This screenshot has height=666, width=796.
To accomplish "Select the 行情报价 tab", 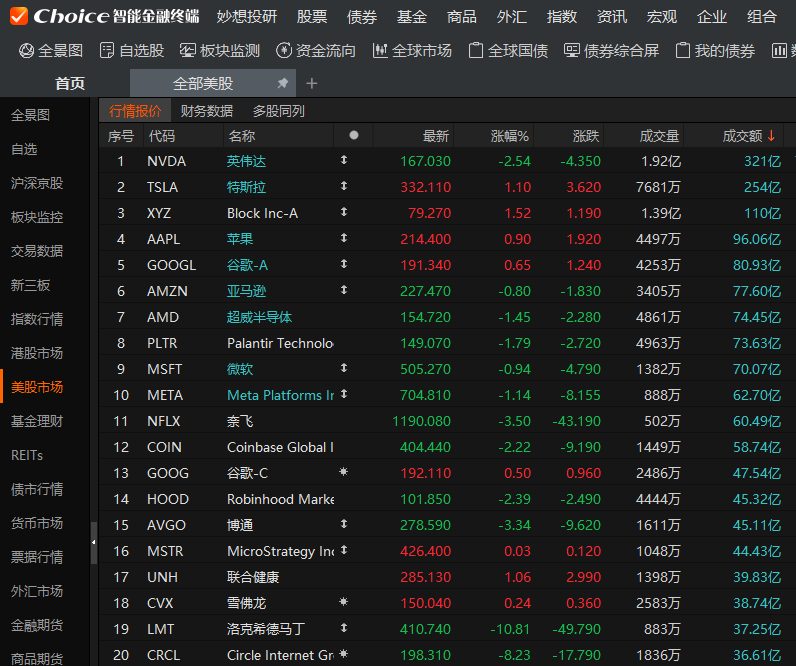I will click(135, 111).
